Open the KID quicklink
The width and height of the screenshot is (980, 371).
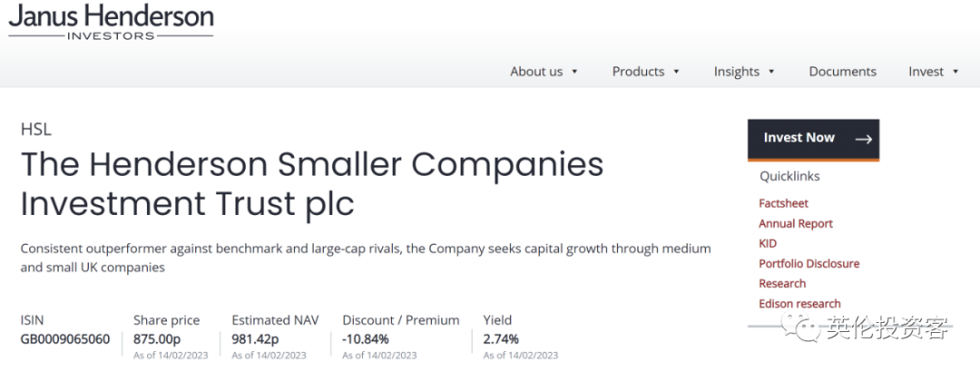click(x=768, y=243)
